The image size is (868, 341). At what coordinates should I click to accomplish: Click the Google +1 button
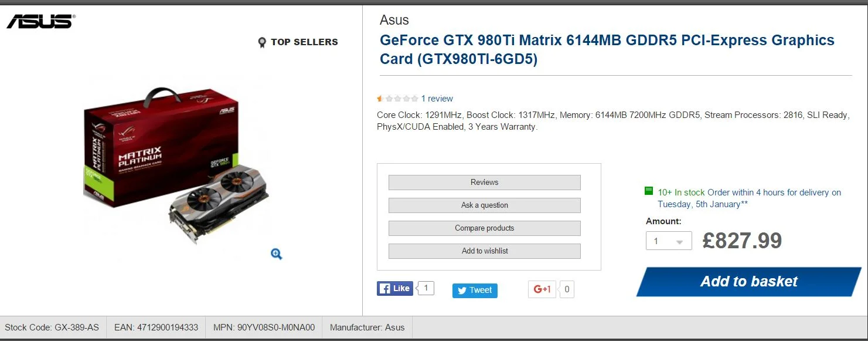(x=542, y=289)
